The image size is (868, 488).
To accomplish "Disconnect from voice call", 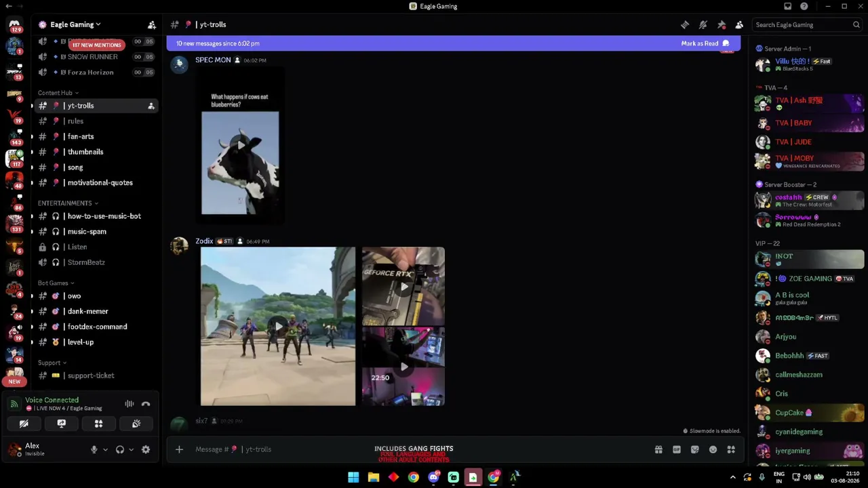I will pos(146,404).
